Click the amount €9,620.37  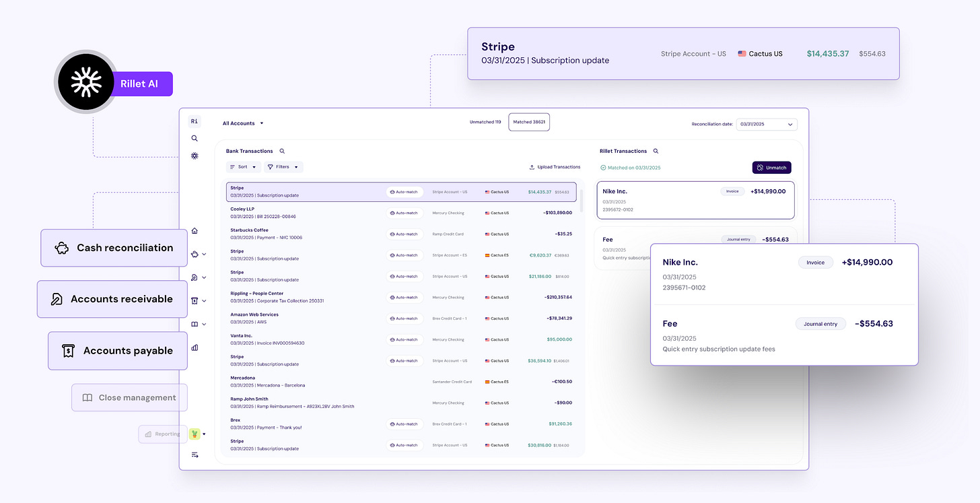click(540, 255)
